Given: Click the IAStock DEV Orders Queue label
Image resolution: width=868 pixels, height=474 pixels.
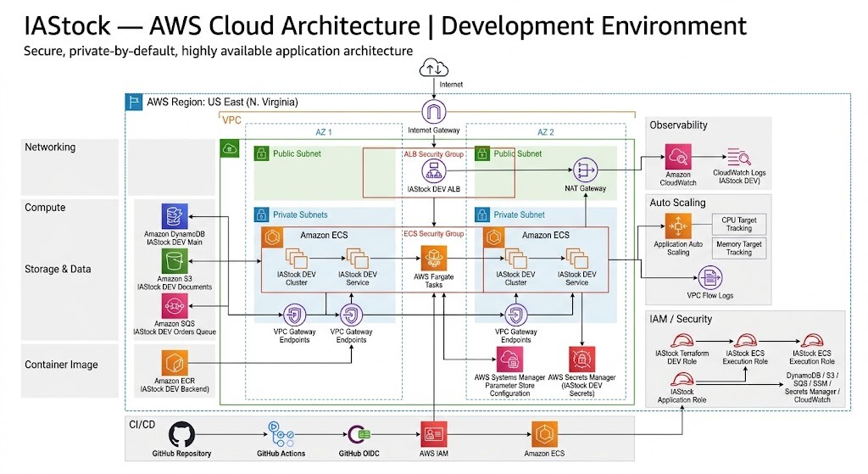Looking at the screenshot, I should pyautogui.click(x=175, y=332).
